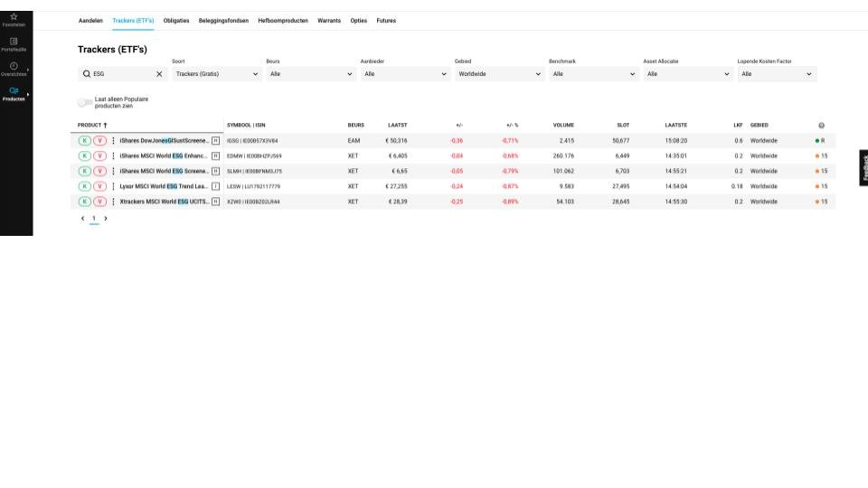Image resolution: width=868 pixels, height=488 pixels.
Task: Click the Overzichten clock icon
Action: (14, 68)
